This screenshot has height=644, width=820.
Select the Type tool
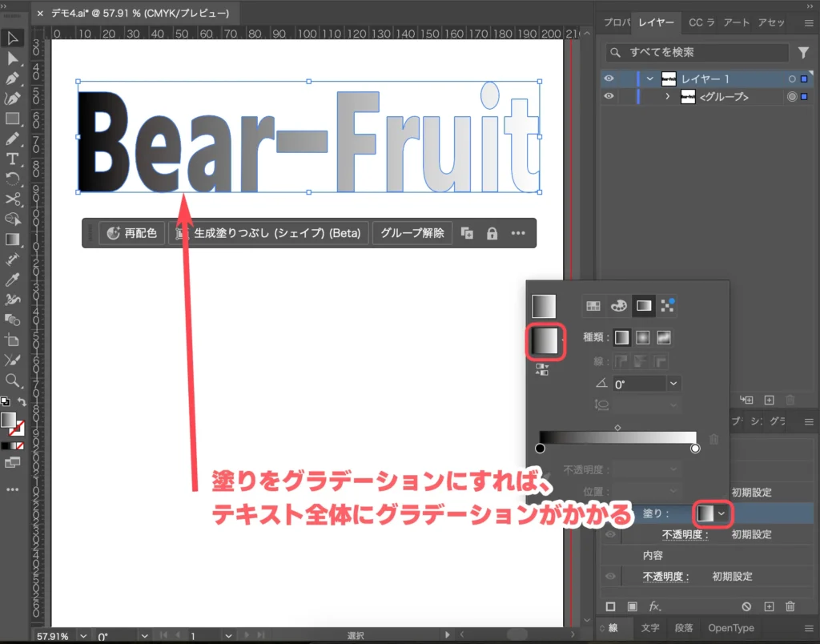pos(11,159)
